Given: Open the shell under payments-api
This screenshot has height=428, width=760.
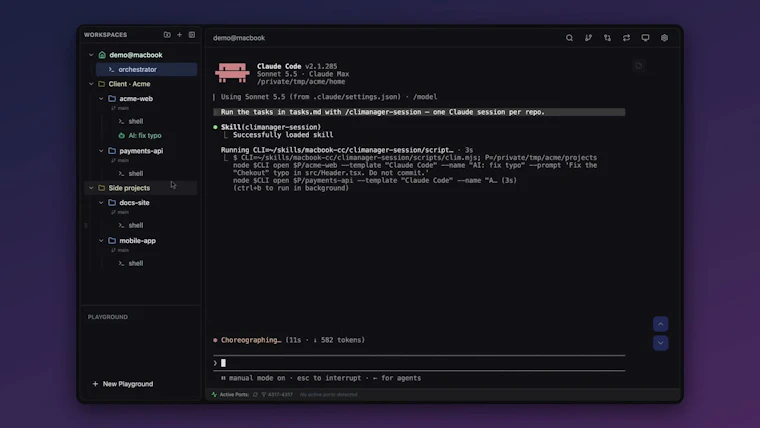Looking at the screenshot, I should coord(136,174).
